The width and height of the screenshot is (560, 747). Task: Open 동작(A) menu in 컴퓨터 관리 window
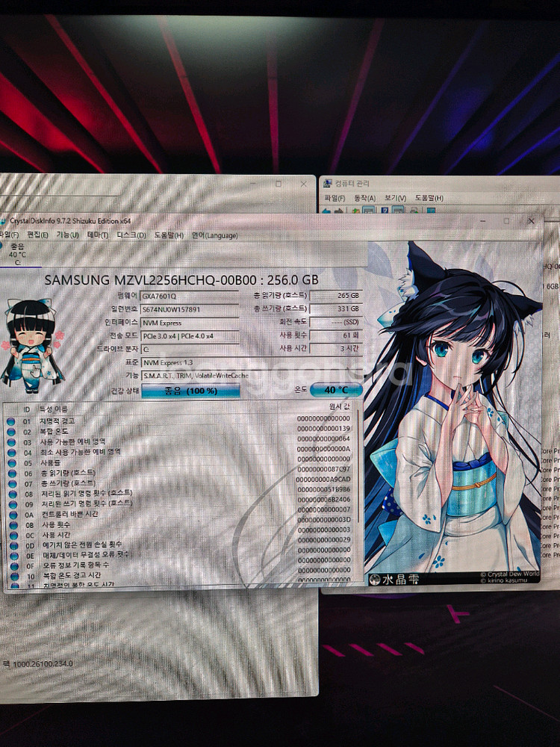click(365, 198)
